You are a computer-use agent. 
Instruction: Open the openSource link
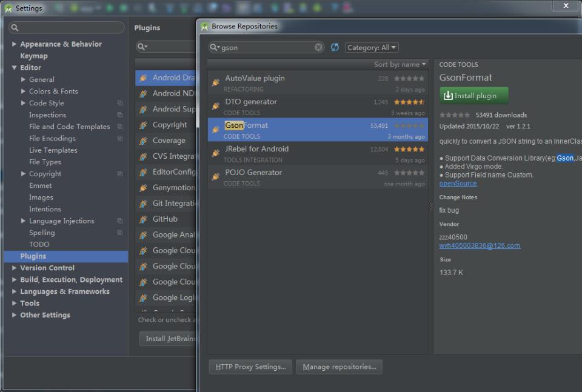coord(458,183)
